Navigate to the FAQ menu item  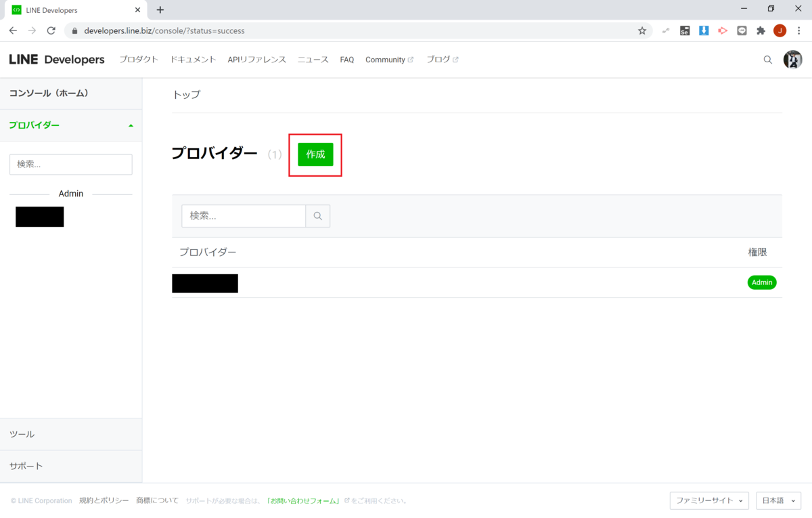point(346,60)
